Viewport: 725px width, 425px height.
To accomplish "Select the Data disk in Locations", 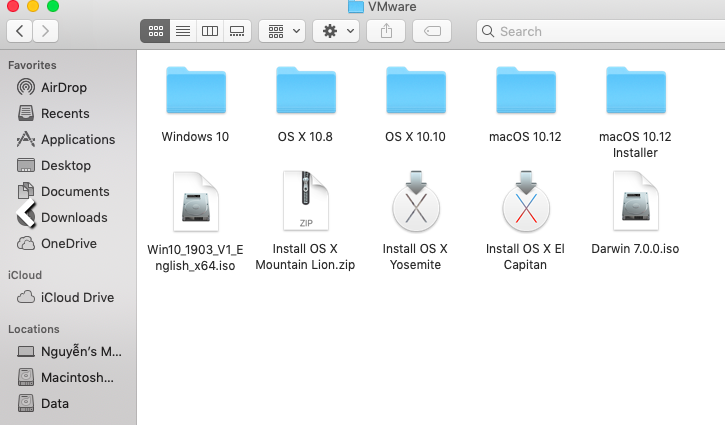I will click(68, 403).
